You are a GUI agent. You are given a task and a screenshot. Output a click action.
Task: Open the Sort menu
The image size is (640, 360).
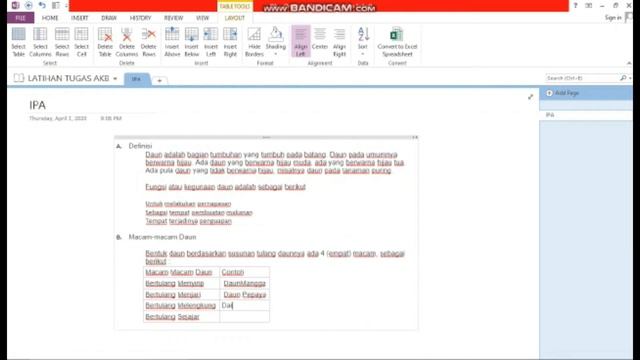(x=363, y=42)
